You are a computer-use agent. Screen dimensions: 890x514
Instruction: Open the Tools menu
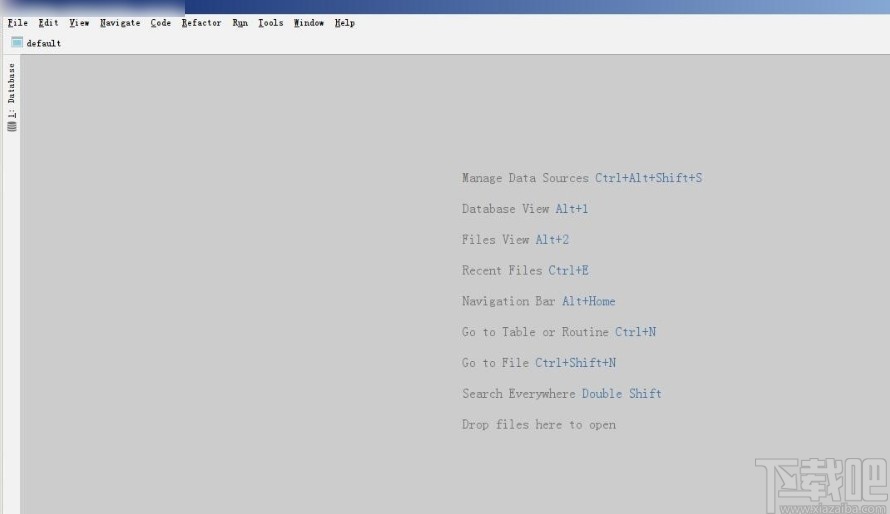click(271, 23)
